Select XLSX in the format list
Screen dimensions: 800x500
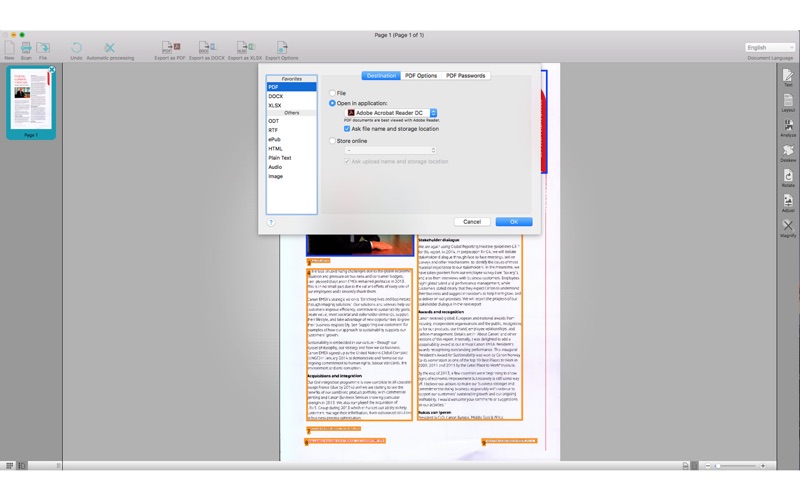coord(291,106)
